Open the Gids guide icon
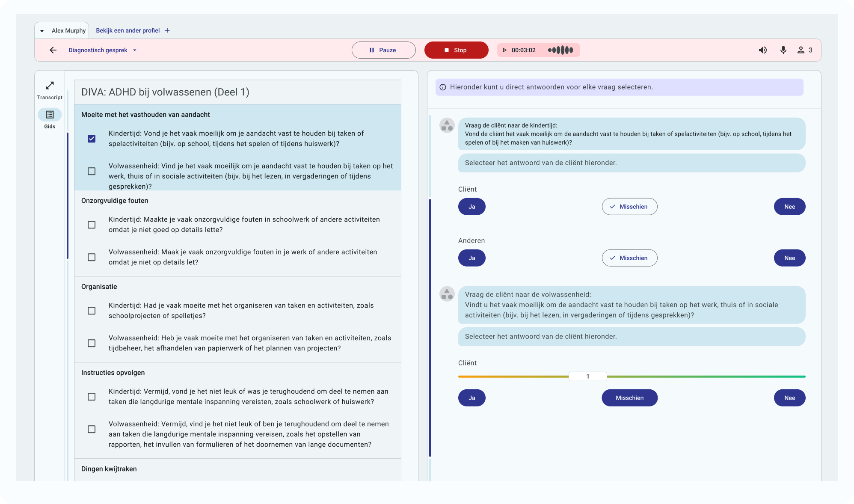 (x=50, y=115)
